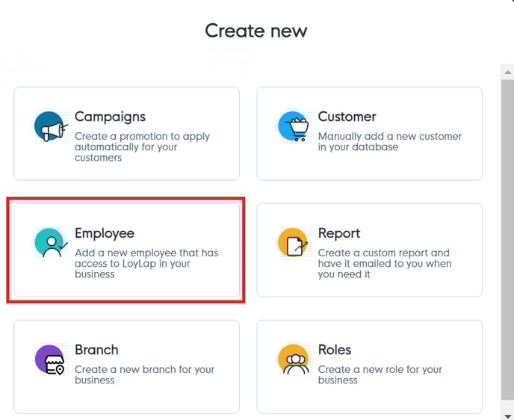Screen dimensions: 514x420
Task: Click the Roles people group icon
Action: click(x=293, y=360)
